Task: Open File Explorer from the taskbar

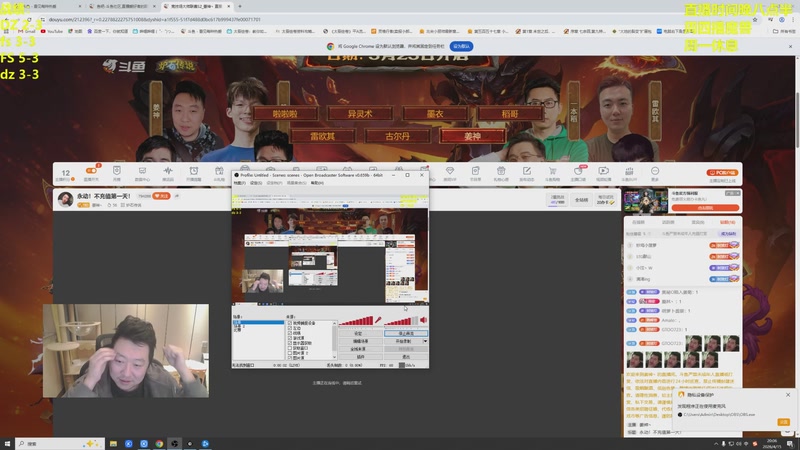Action: [113, 444]
